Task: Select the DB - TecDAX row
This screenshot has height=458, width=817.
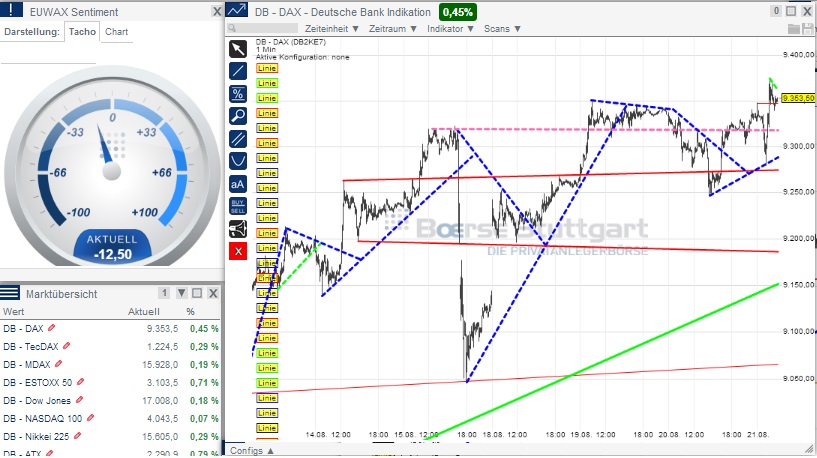Action: pyautogui.click(x=110, y=346)
